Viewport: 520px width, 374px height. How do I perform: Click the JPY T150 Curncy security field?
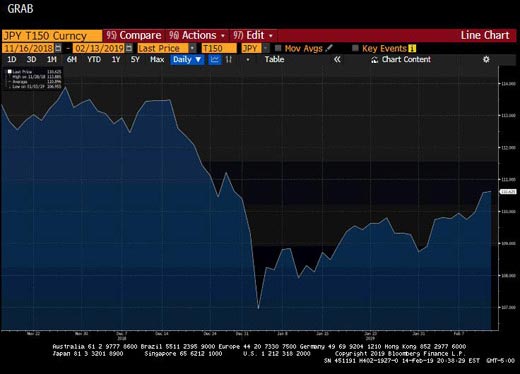point(52,36)
